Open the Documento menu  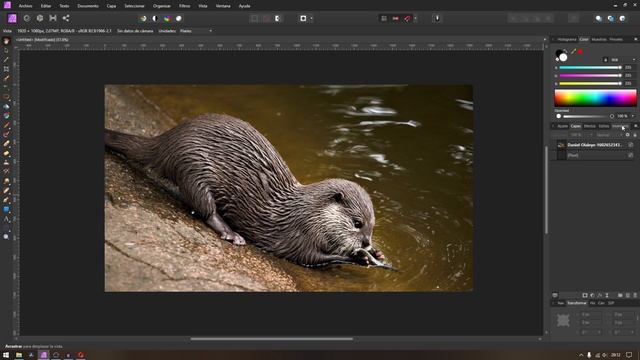[x=88, y=6]
